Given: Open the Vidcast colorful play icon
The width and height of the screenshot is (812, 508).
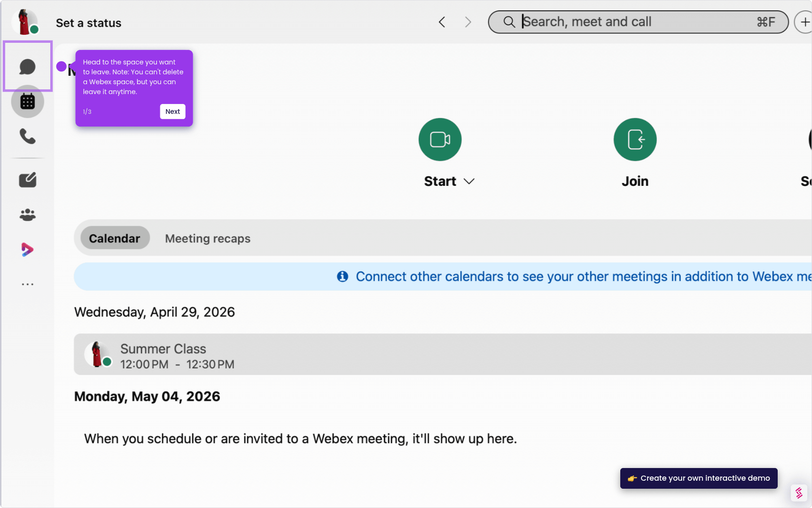Looking at the screenshot, I should click(x=28, y=249).
